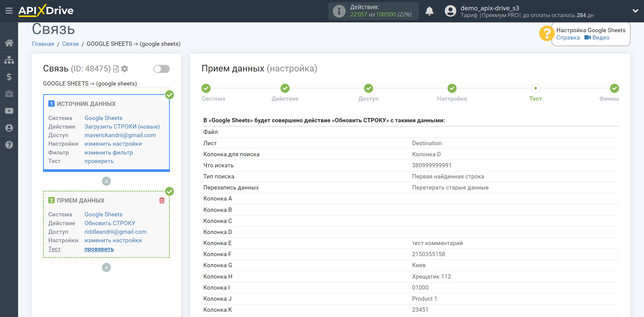This screenshot has height=317, width=644.
Task: Go to Система step
Action: point(206,88)
